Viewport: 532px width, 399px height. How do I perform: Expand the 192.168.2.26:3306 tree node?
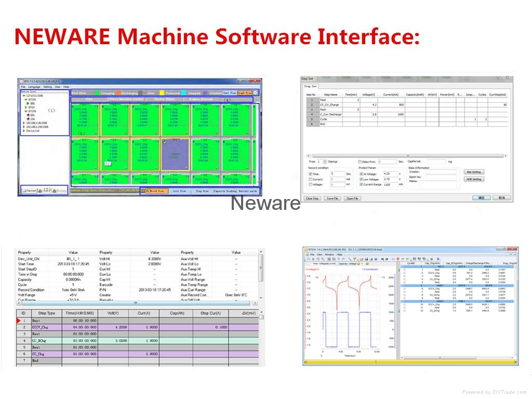click(23, 123)
